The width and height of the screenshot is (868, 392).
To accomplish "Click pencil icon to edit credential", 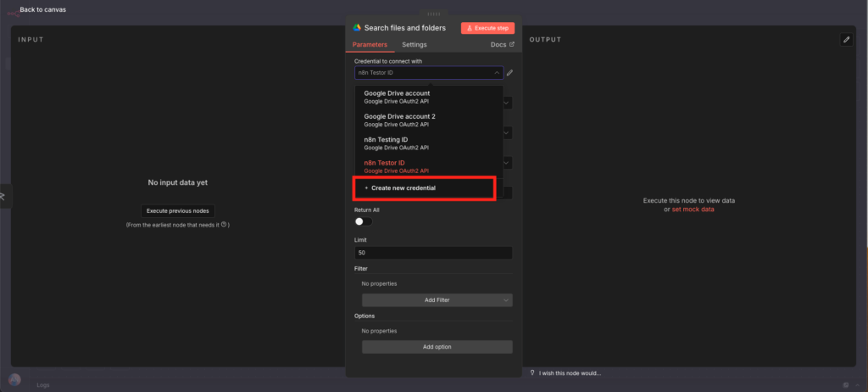I will (509, 73).
